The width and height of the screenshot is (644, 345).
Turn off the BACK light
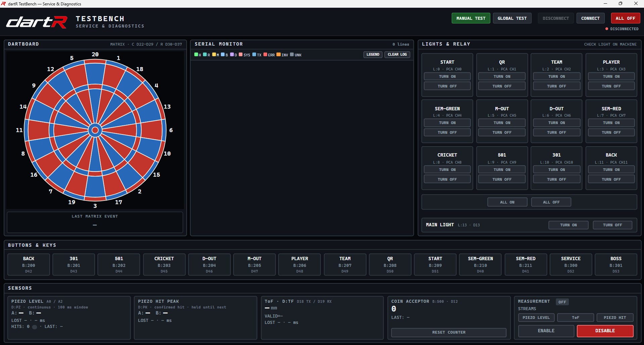pos(611,179)
